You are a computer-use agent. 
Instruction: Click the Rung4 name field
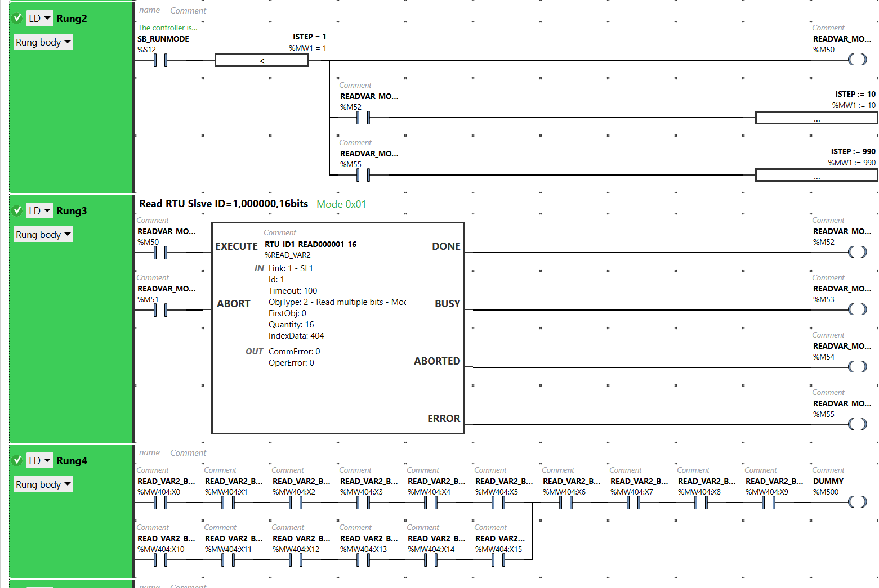coord(150,452)
